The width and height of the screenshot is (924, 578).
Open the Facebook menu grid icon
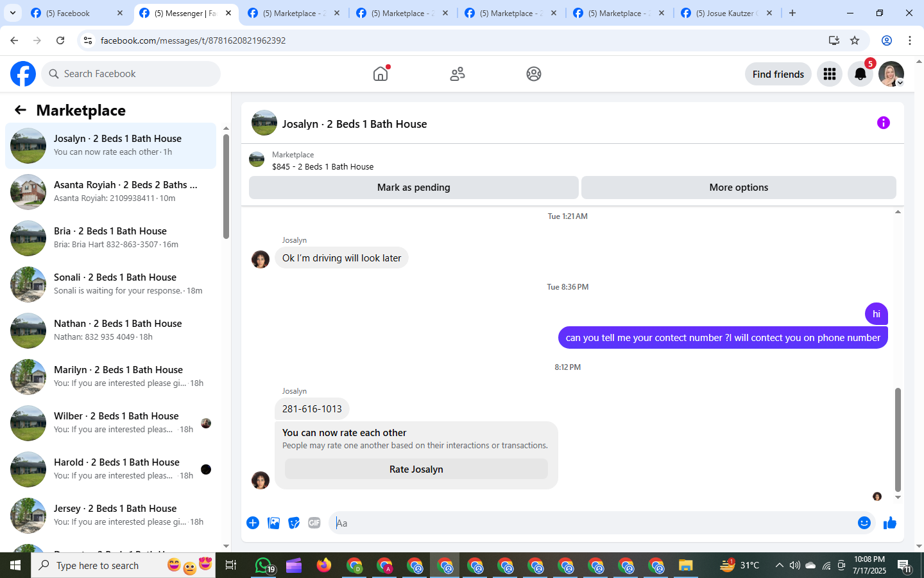(830, 74)
